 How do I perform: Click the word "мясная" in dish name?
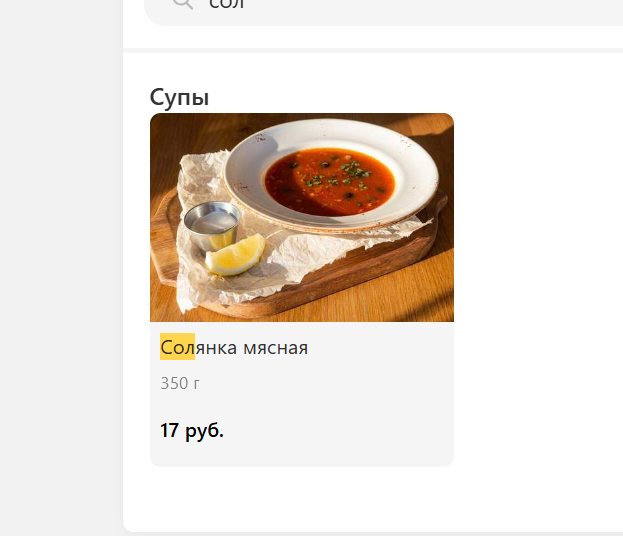[x=276, y=348]
